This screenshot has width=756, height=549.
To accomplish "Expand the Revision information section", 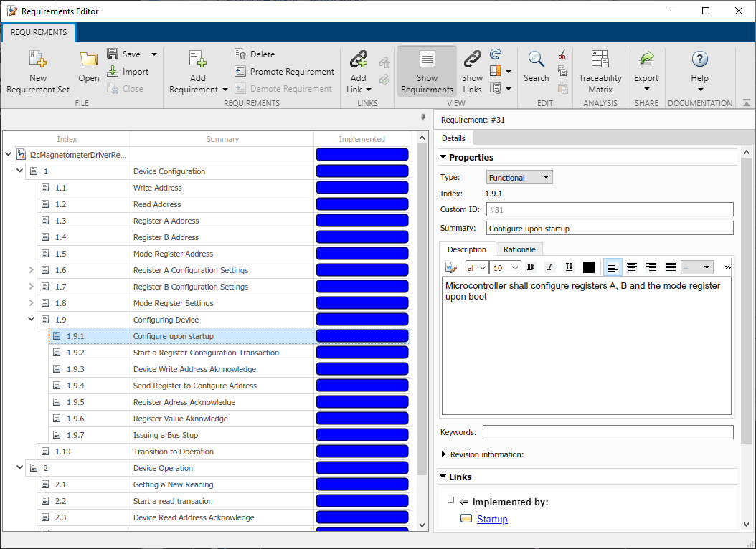I will point(443,454).
